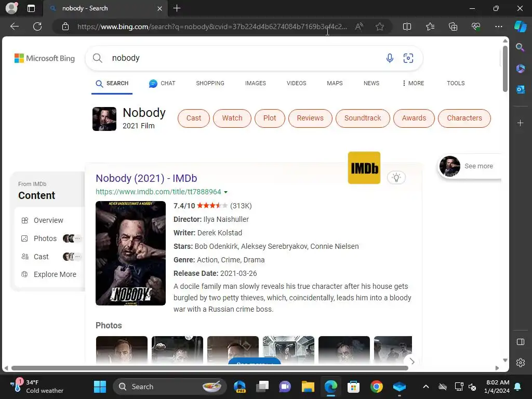Select Cast in Content panel
Image resolution: width=532 pixels, height=399 pixels.
(41, 257)
